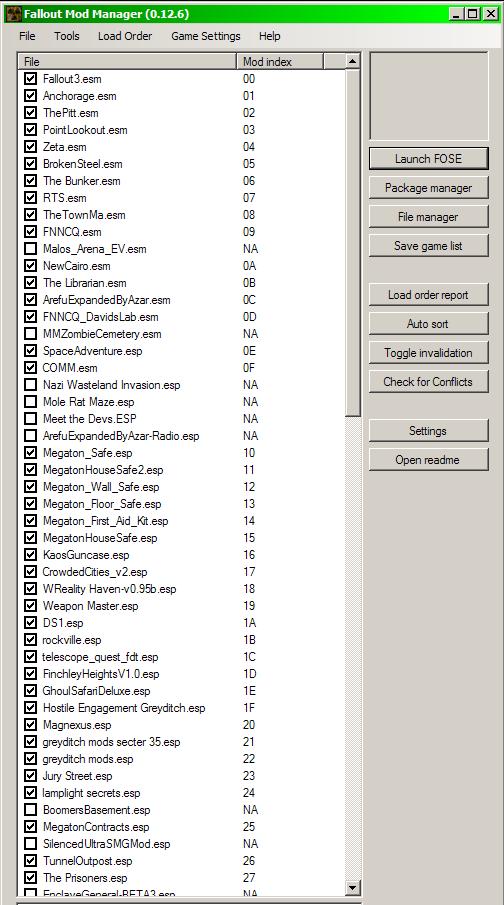This screenshot has width=504, height=905.
Task: Click the Fallout Mod Manager title bar icon
Action: pyautogui.click(x=13, y=13)
